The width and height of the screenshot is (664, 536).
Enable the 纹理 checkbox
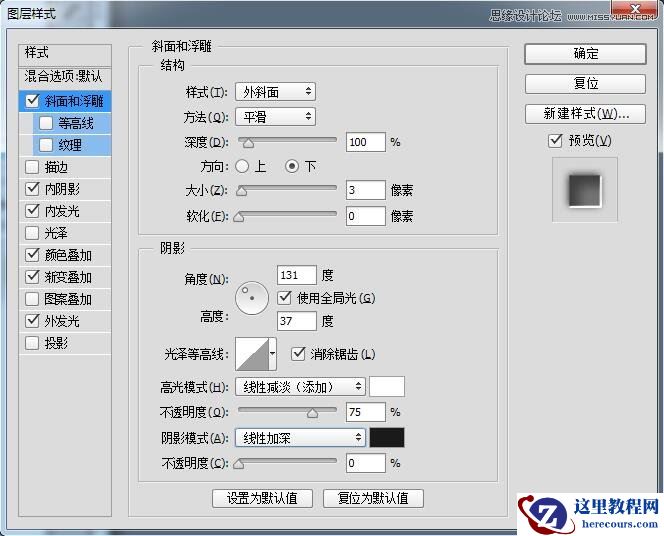click(x=46, y=145)
